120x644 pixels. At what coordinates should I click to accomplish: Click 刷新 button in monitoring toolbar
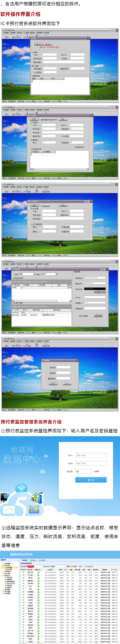point(79,567)
